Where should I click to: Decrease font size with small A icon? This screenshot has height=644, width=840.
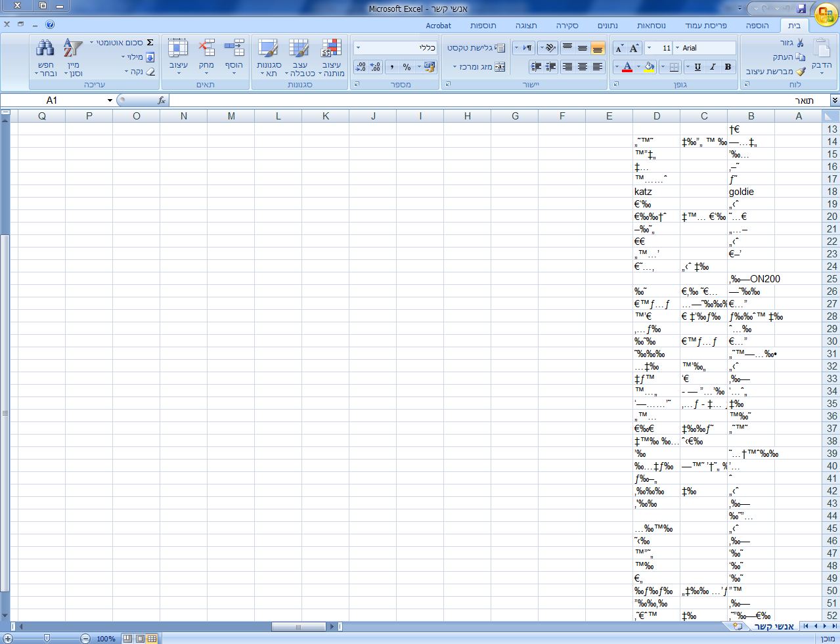tap(619, 48)
